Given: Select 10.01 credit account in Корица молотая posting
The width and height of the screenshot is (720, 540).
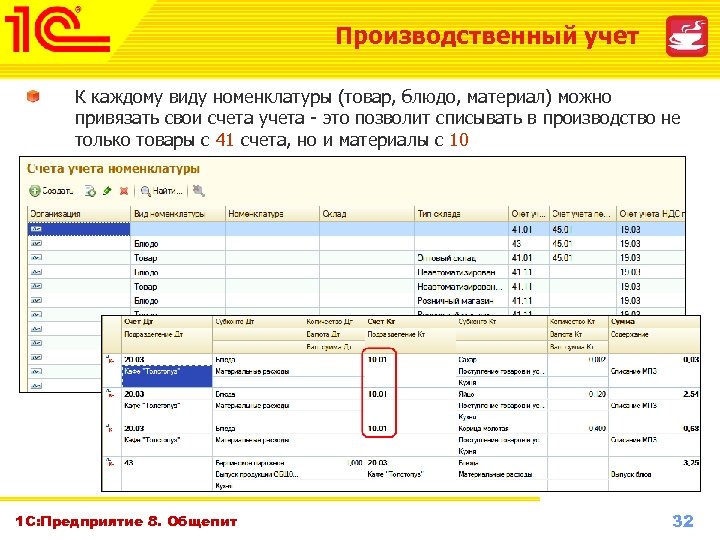Looking at the screenshot, I should click(x=377, y=428).
